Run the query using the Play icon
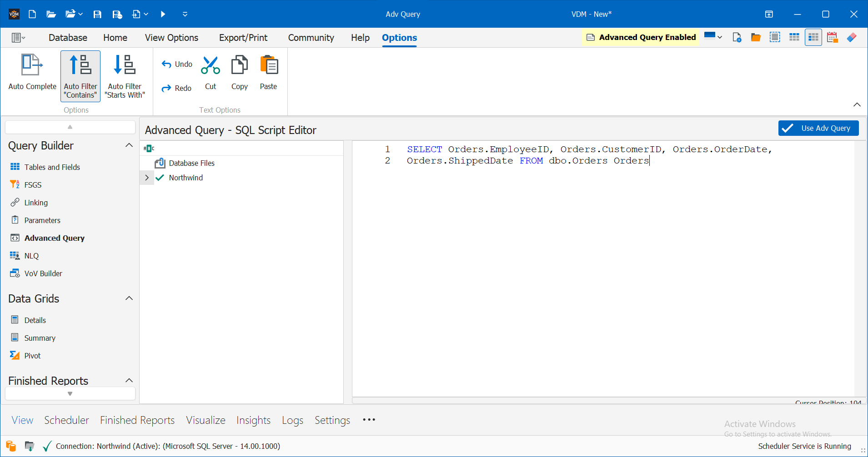868x457 pixels. tap(163, 14)
